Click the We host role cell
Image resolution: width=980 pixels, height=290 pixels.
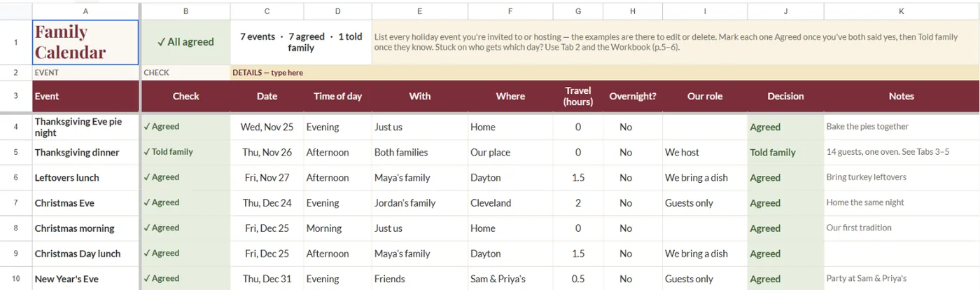pyautogui.click(x=704, y=152)
